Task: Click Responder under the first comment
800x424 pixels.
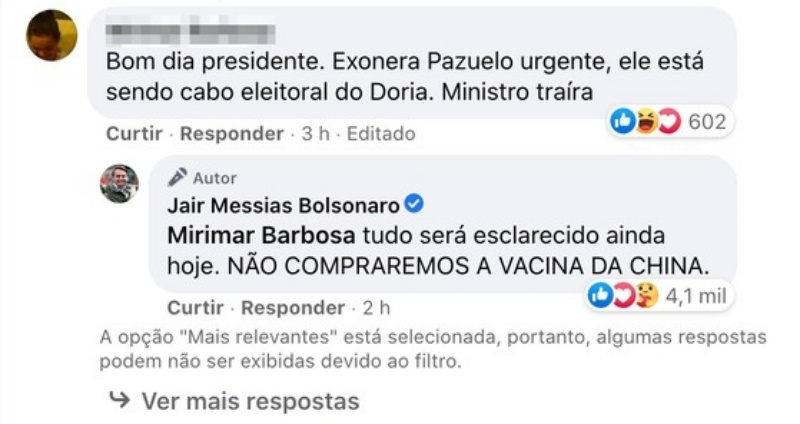Action: coord(231,133)
